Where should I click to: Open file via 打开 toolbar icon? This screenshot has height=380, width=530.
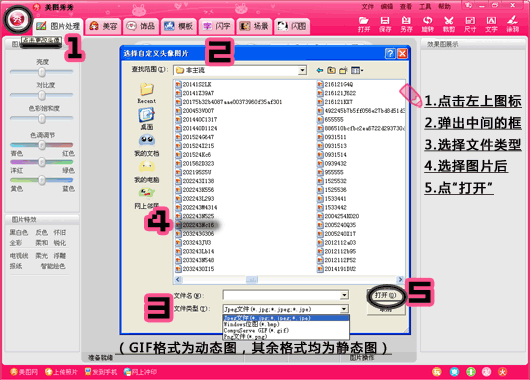pyautogui.click(x=364, y=24)
